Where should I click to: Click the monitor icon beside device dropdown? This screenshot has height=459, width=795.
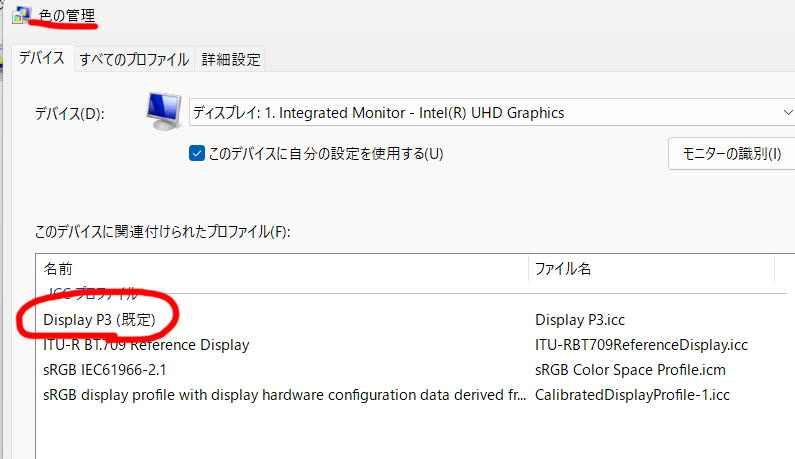click(164, 111)
